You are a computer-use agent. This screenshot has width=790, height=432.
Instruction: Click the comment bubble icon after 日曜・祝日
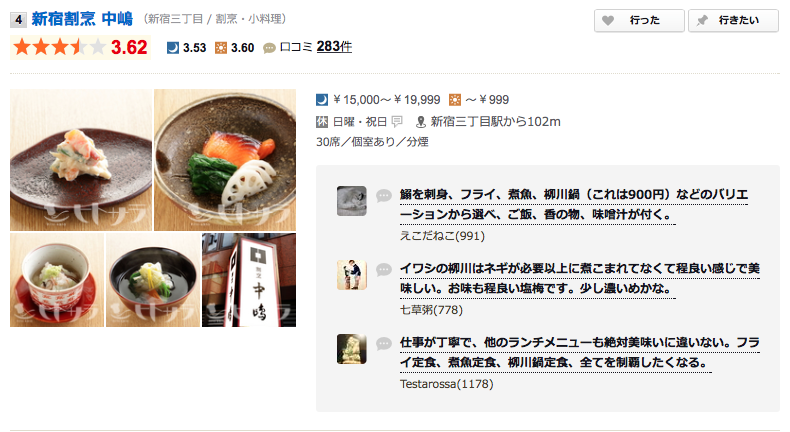point(397,121)
